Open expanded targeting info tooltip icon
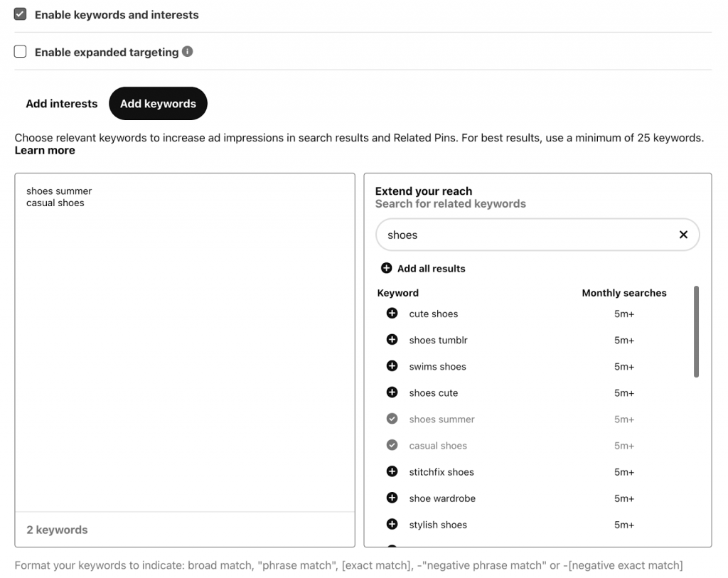 tap(187, 51)
